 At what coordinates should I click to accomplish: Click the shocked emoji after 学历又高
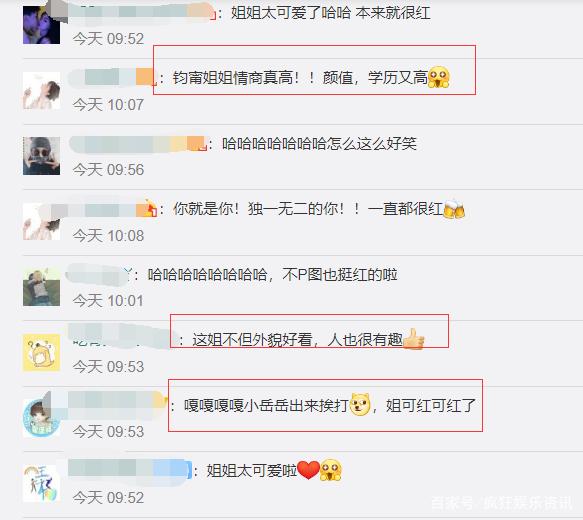[x=439, y=77]
